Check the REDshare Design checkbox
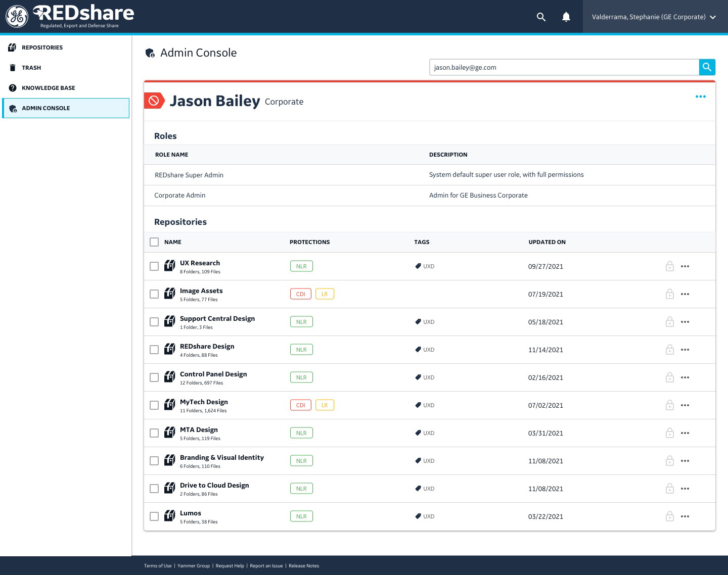728x575 pixels. pos(154,350)
